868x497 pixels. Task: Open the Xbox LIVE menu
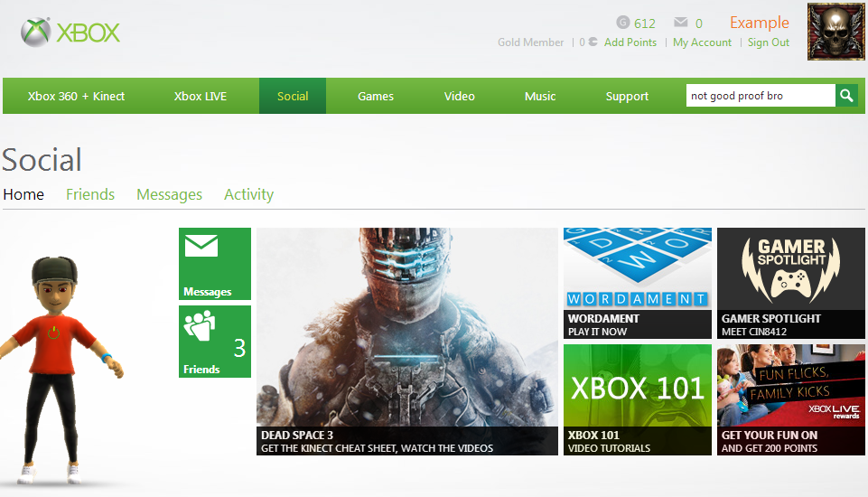(x=201, y=96)
